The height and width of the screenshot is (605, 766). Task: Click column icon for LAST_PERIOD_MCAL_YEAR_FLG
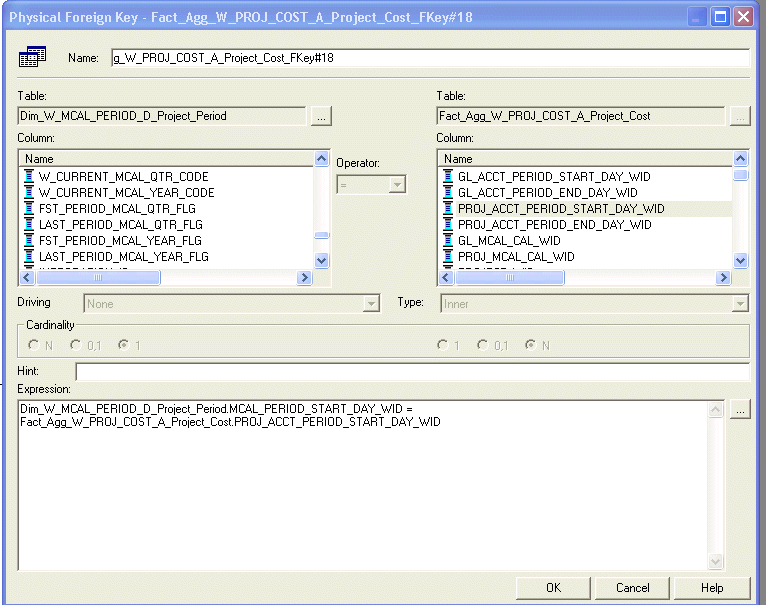29,257
